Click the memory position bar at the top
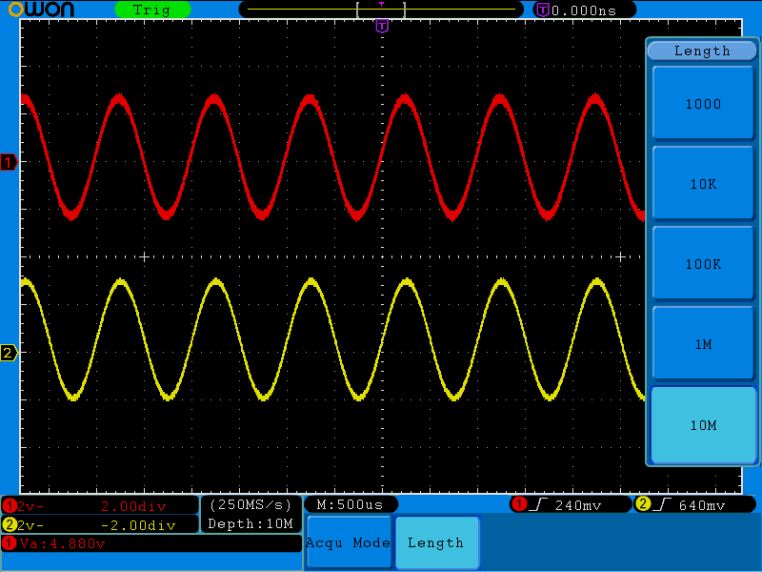Screen dimensions: 762x572 pyautogui.click(x=381, y=10)
